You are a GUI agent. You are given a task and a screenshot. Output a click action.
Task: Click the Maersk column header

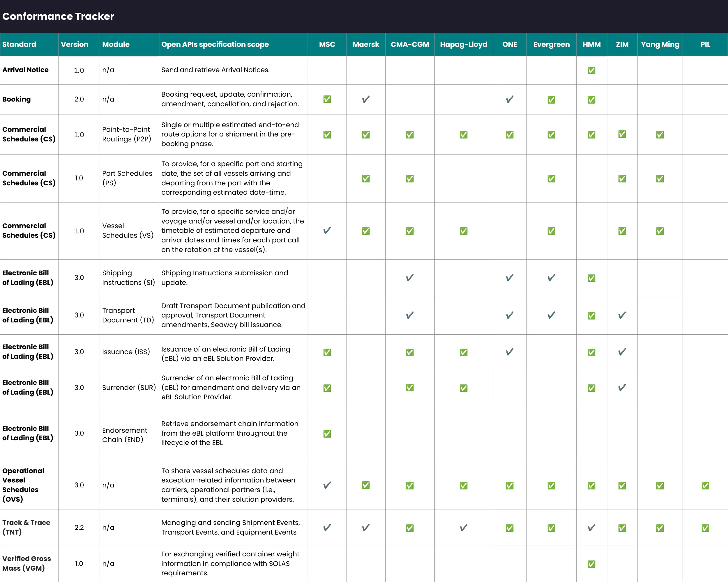pyautogui.click(x=366, y=44)
